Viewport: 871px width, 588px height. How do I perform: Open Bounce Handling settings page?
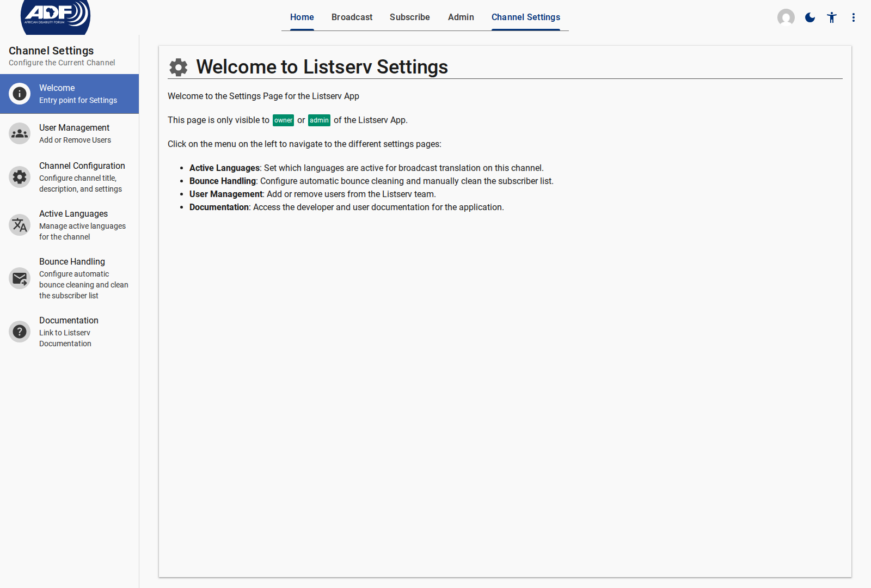pos(69,278)
